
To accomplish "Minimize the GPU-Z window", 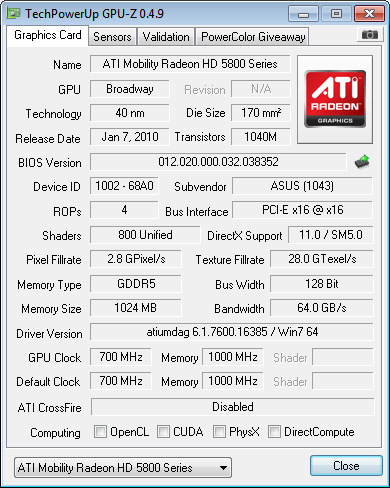I will 303,14.
